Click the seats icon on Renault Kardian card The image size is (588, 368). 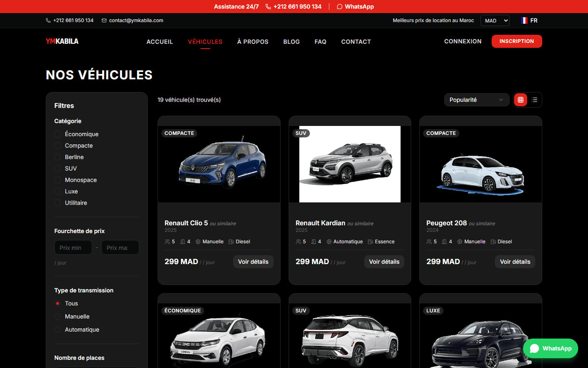point(298,242)
